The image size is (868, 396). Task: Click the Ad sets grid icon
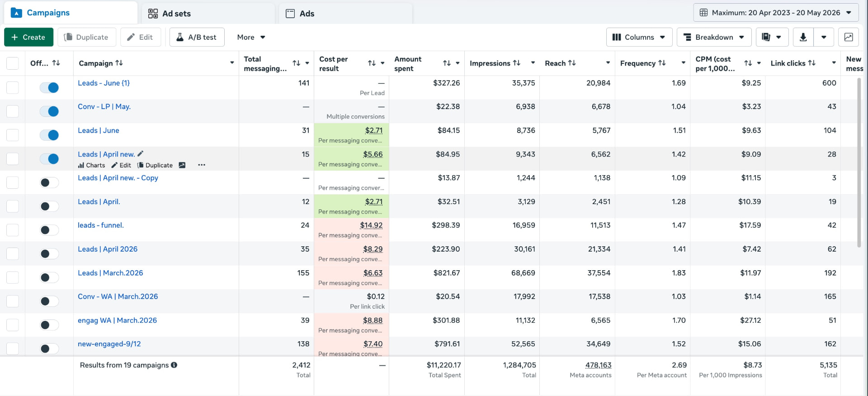click(x=153, y=14)
